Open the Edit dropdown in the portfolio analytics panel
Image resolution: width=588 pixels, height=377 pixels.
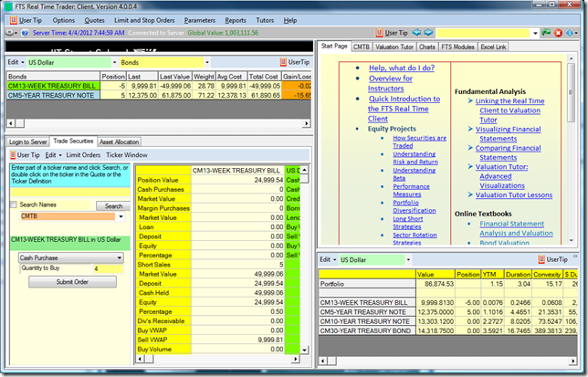coord(328,259)
